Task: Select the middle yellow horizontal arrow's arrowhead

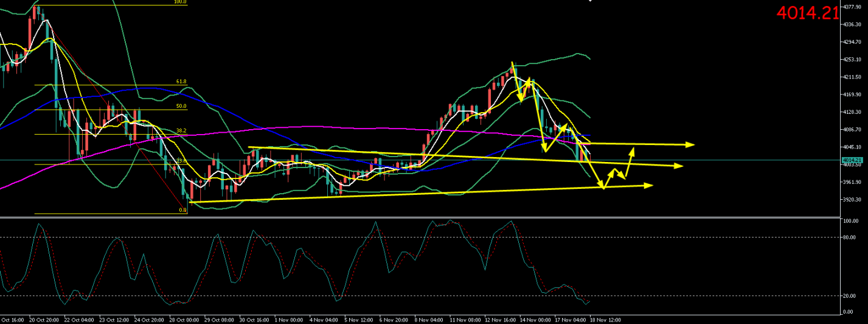Action: pos(679,166)
